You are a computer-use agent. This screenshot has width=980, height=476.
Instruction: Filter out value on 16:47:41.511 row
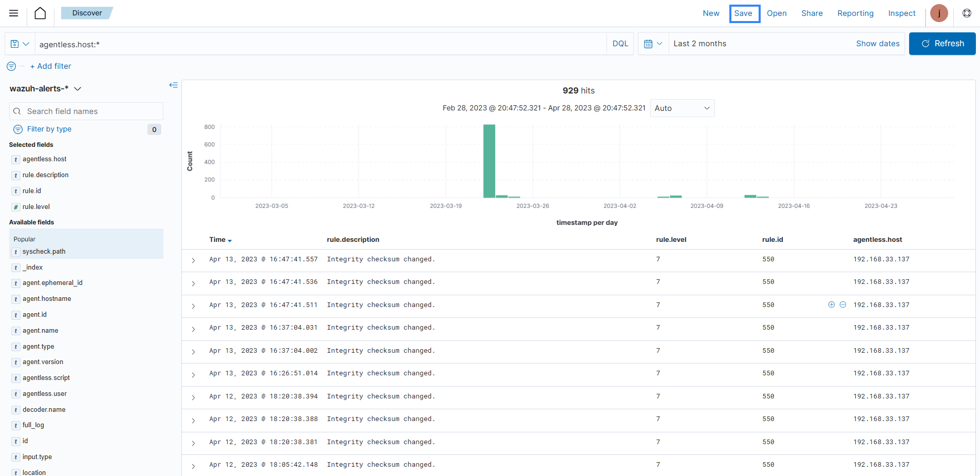(x=843, y=305)
